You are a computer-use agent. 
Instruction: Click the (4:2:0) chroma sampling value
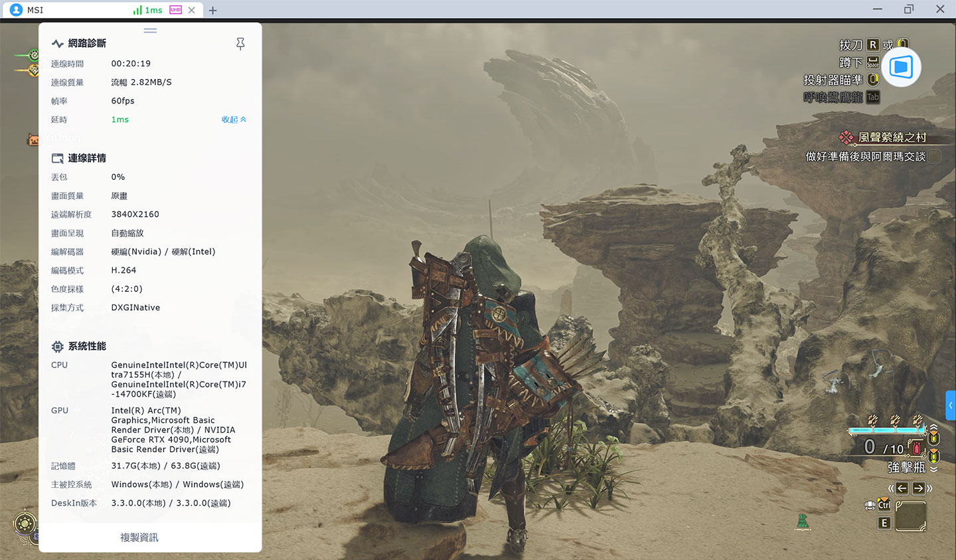point(127,289)
